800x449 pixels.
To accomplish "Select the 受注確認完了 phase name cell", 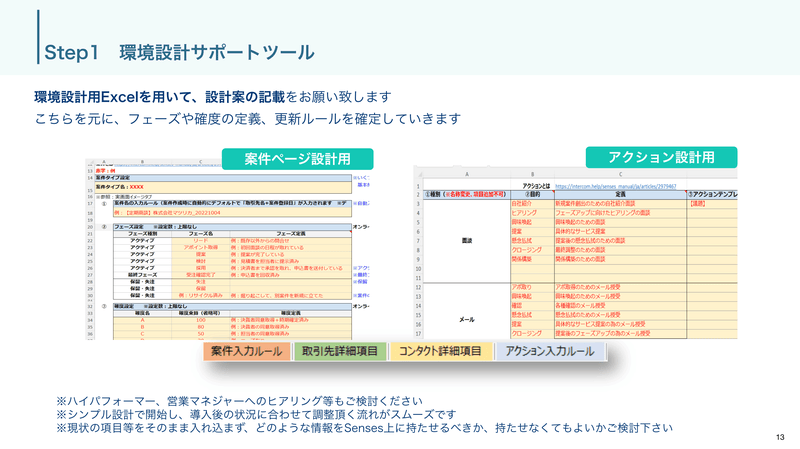I will (201, 275).
